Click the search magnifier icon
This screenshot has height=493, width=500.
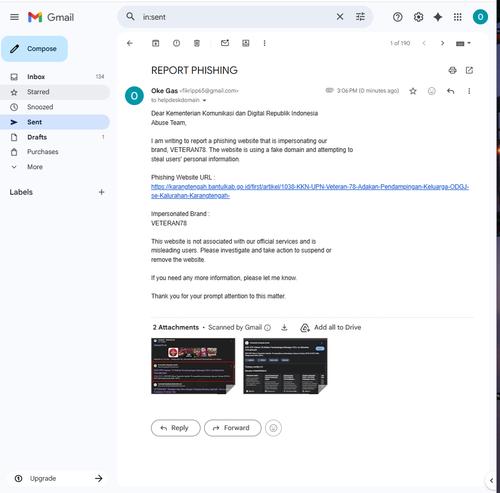coord(130,16)
